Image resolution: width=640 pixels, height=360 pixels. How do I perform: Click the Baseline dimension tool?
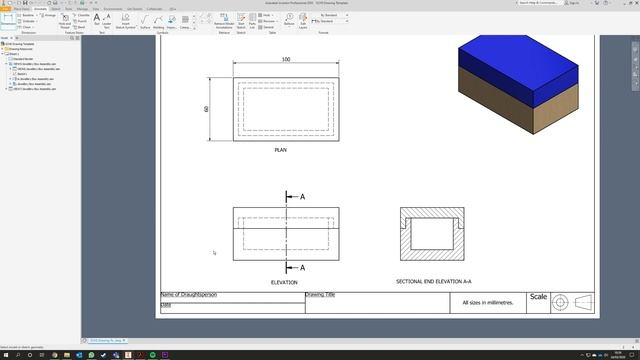coord(26,15)
